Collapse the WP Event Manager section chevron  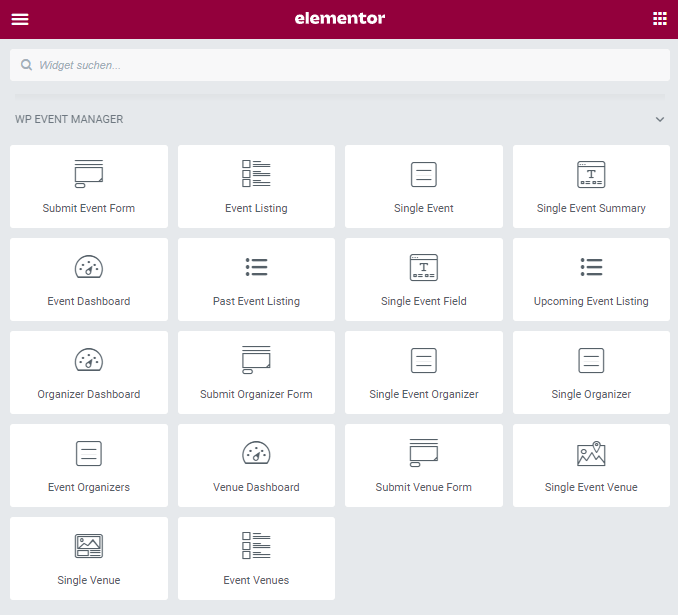click(x=660, y=120)
